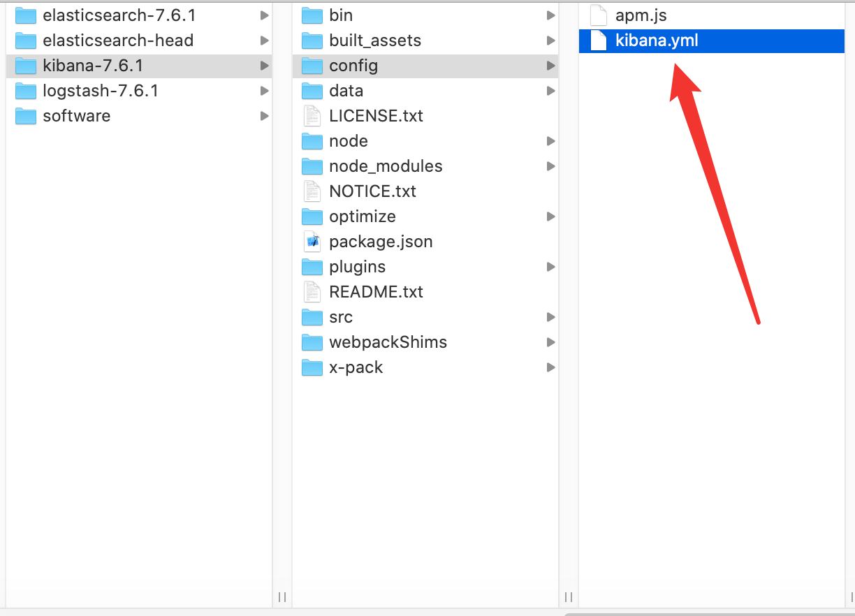Expand the bin folder arrow

pos(550,15)
